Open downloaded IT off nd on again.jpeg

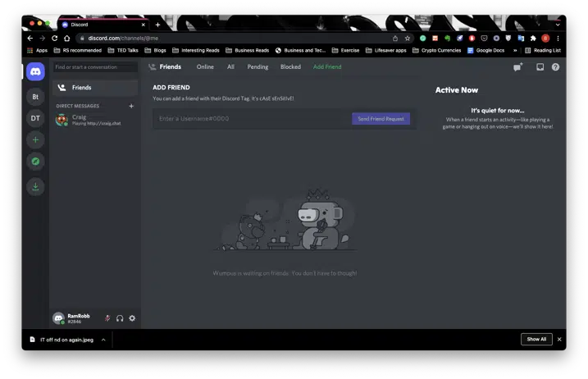point(62,340)
